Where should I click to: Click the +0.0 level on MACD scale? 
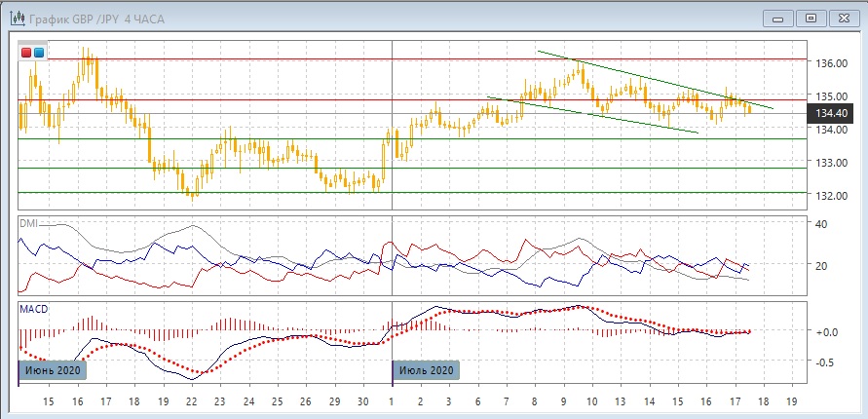pos(825,332)
